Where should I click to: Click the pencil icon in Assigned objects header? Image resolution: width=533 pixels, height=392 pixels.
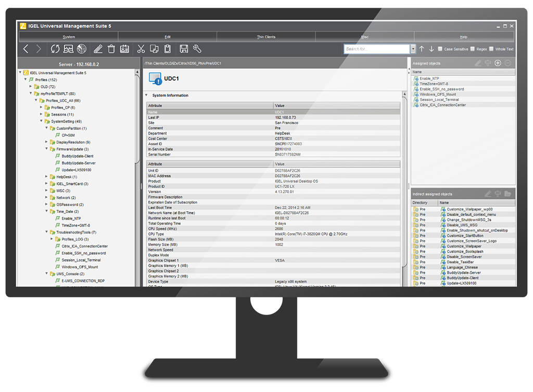coord(478,63)
